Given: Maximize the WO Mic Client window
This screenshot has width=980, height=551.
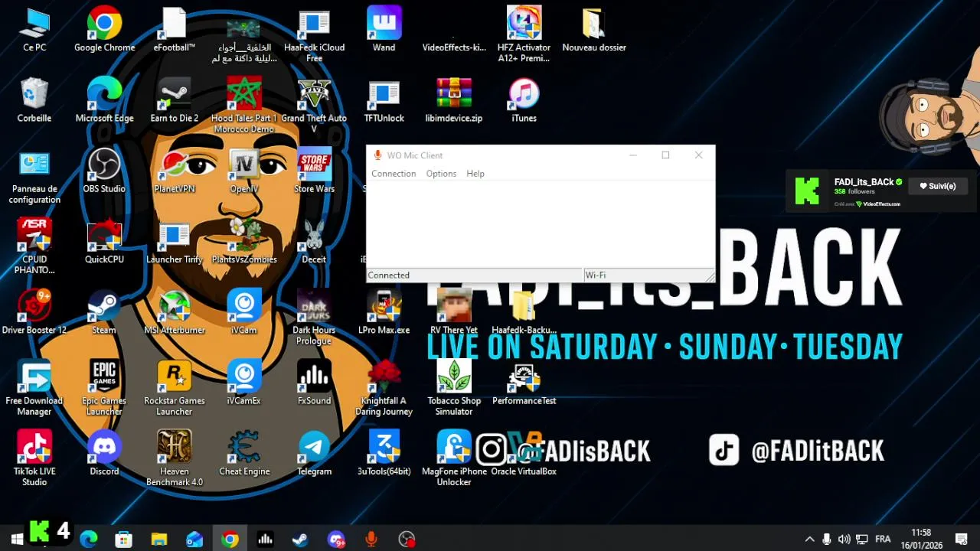Looking at the screenshot, I should pyautogui.click(x=665, y=155).
